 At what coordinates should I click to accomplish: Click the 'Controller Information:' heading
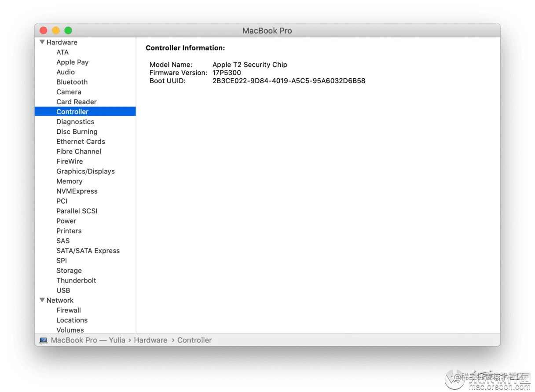pyautogui.click(x=185, y=48)
